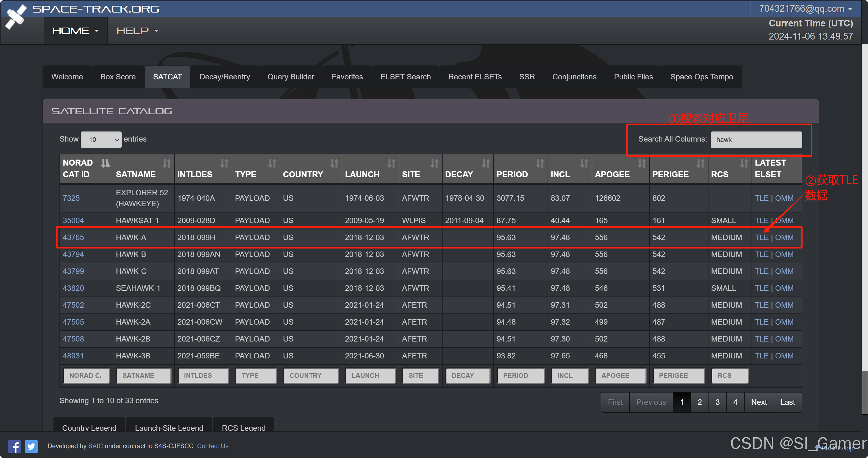Go to the Next results page

coord(759,402)
